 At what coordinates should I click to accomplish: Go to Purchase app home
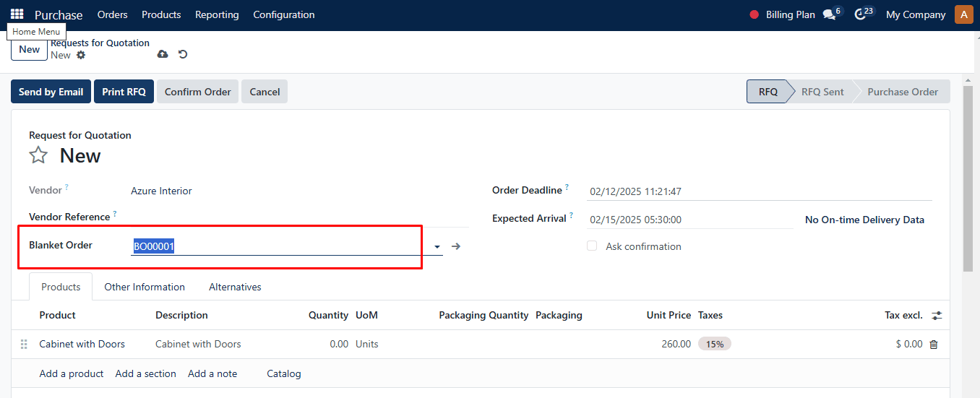[x=59, y=14]
